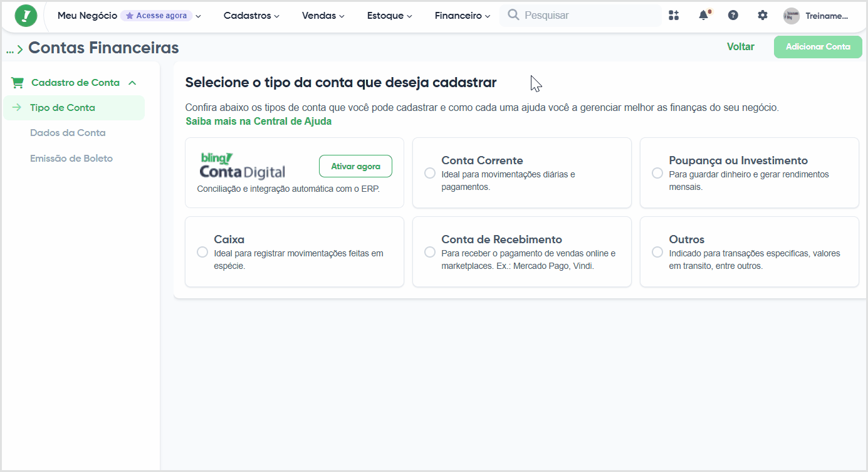Select the Caixa radio button
Viewport: 868px width, 472px height.
click(202, 252)
